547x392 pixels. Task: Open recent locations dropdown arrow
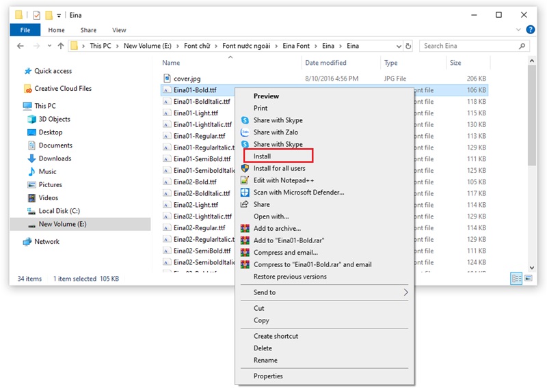pos(49,46)
